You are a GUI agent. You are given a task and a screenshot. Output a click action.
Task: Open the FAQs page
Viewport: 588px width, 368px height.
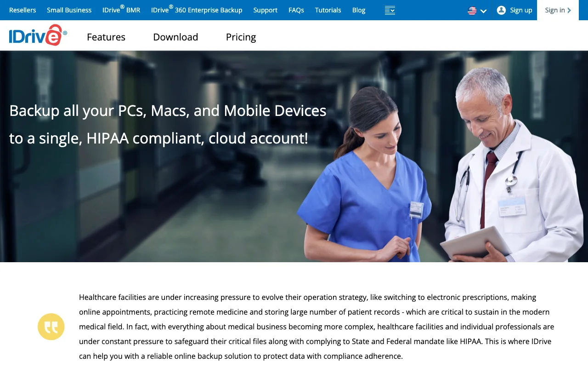(296, 10)
